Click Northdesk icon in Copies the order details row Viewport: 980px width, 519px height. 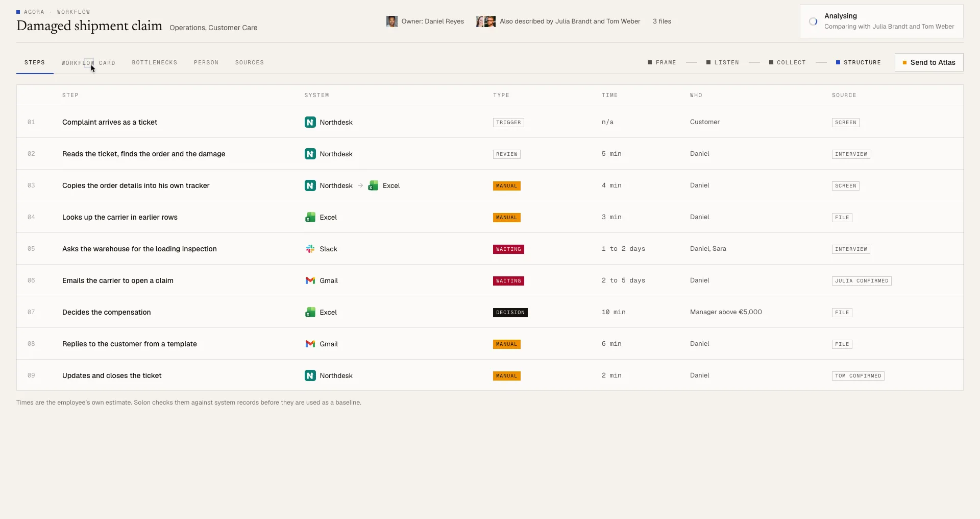[310, 185]
